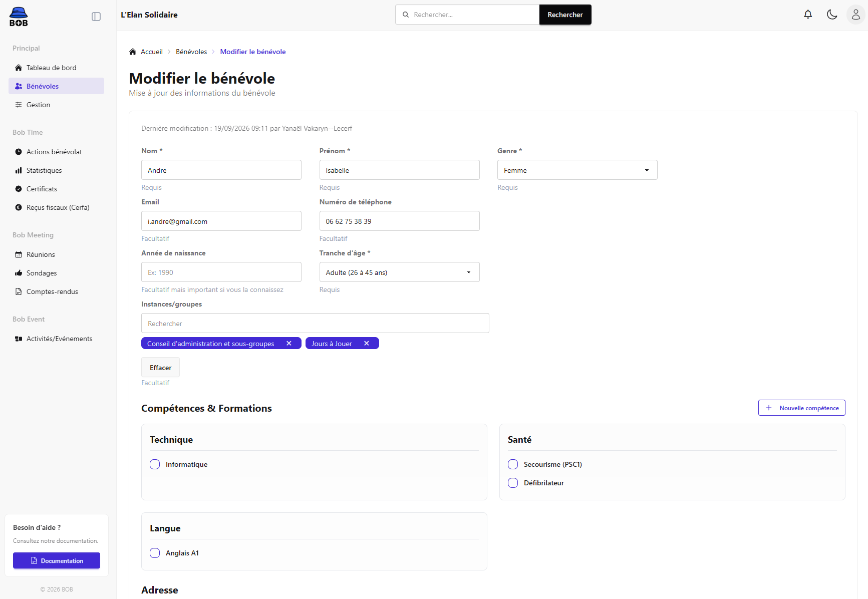Image resolution: width=868 pixels, height=599 pixels.
Task: Click the Accueil breadcrumb link
Action: (x=152, y=52)
